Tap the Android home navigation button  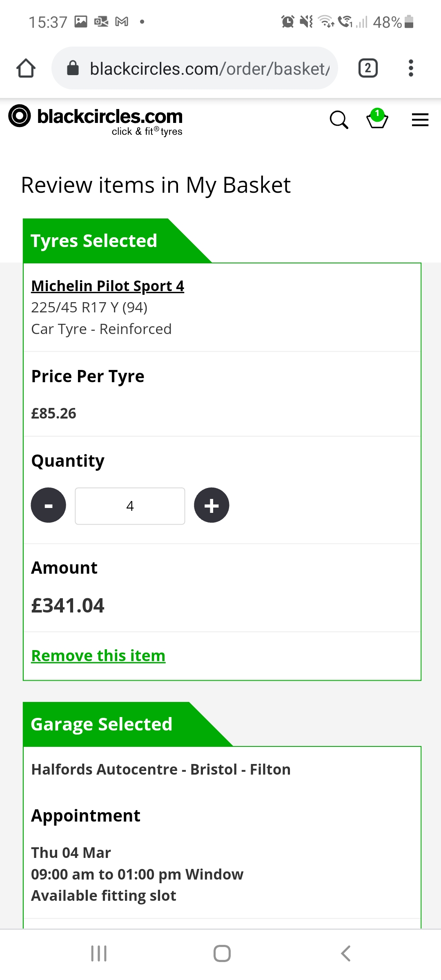click(222, 953)
